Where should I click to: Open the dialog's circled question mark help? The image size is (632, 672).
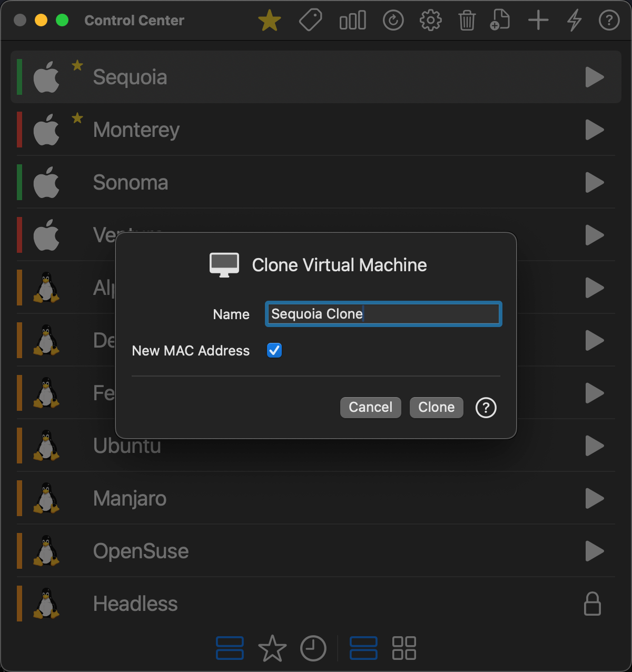click(x=486, y=408)
